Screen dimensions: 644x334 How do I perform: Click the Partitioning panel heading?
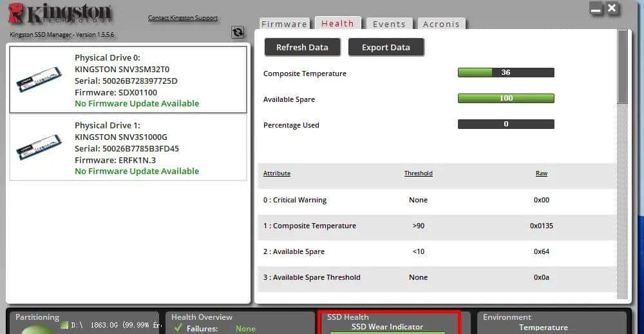coord(37,317)
